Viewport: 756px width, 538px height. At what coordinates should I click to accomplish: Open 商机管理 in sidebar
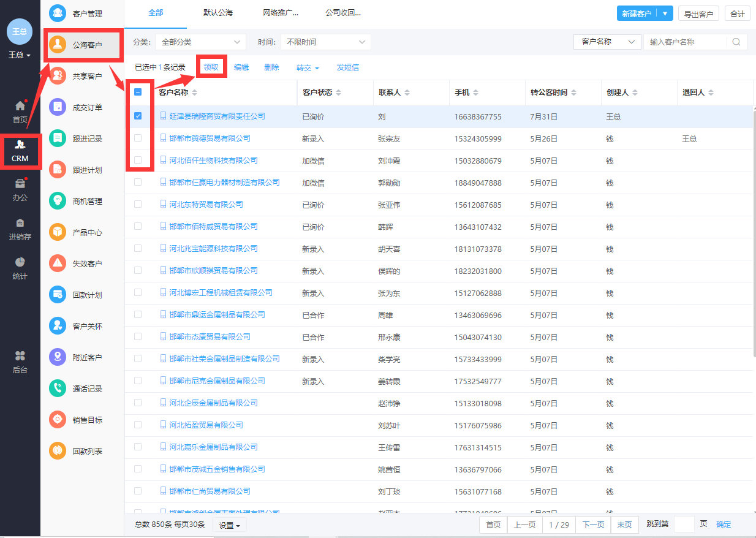click(x=82, y=201)
